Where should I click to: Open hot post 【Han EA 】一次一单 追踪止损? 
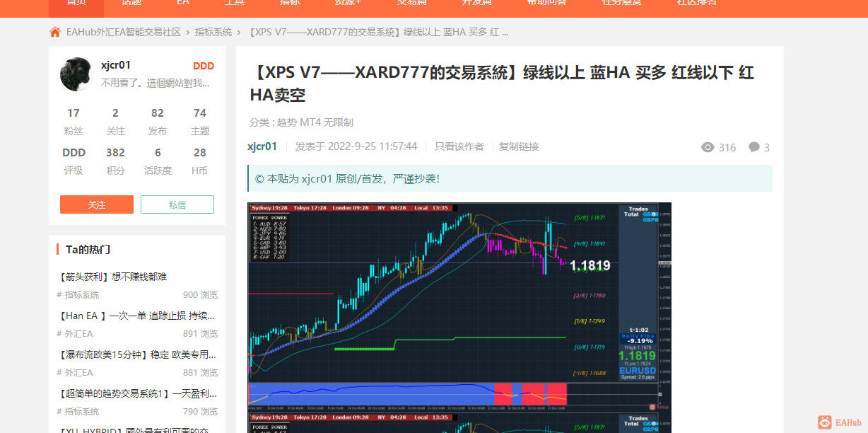pos(136,316)
